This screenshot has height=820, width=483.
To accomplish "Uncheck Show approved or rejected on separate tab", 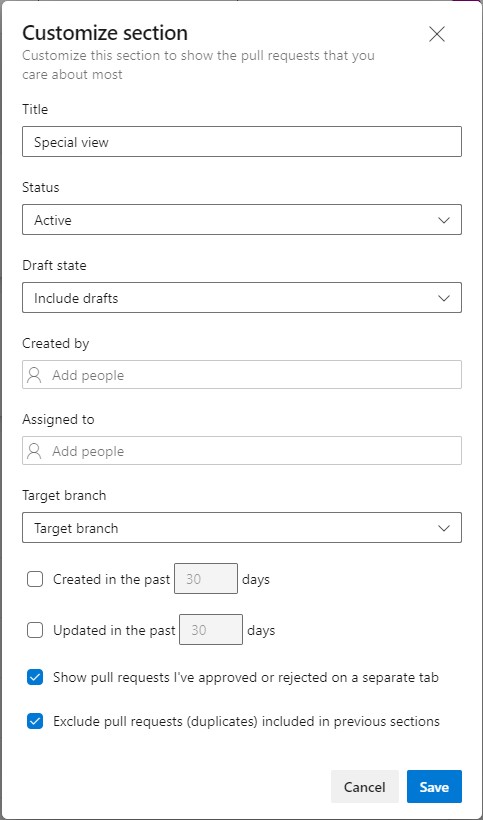I will (x=35, y=678).
